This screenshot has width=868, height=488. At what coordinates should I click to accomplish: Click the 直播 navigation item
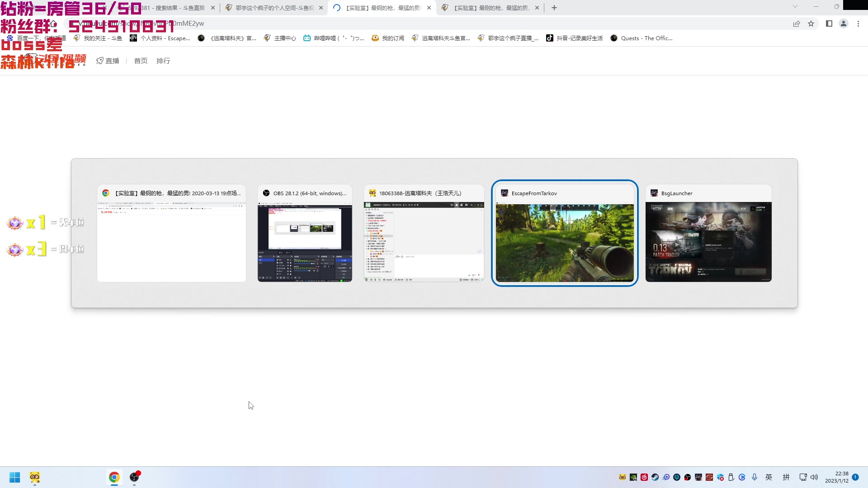(108, 61)
